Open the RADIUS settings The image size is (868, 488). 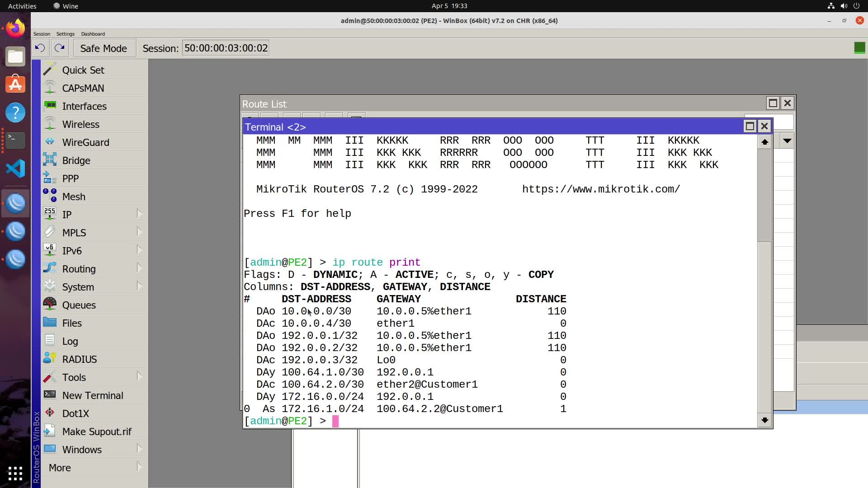[95, 359]
